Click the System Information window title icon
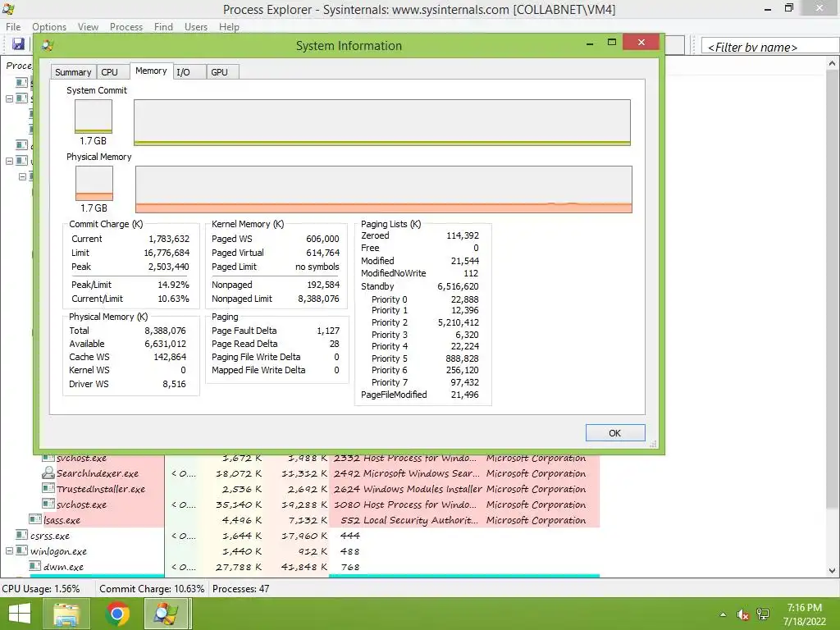Image resolution: width=840 pixels, height=630 pixels. pyautogui.click(x=47, y=46)
